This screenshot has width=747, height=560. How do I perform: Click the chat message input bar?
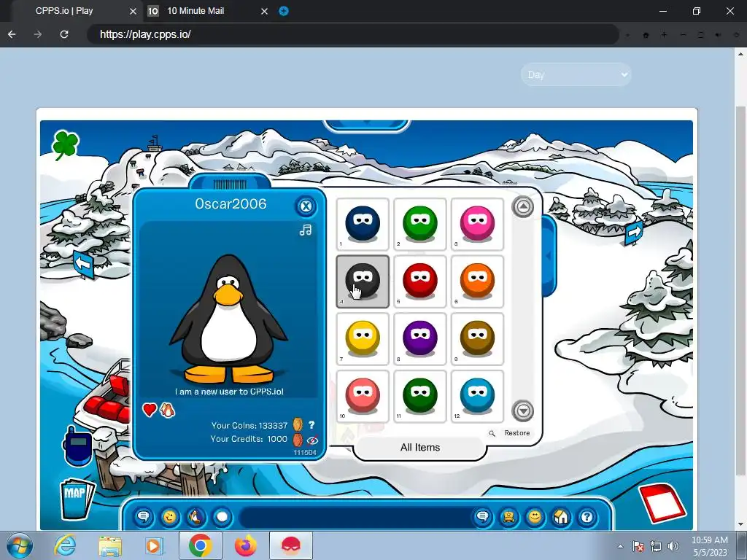click(354, 517)
